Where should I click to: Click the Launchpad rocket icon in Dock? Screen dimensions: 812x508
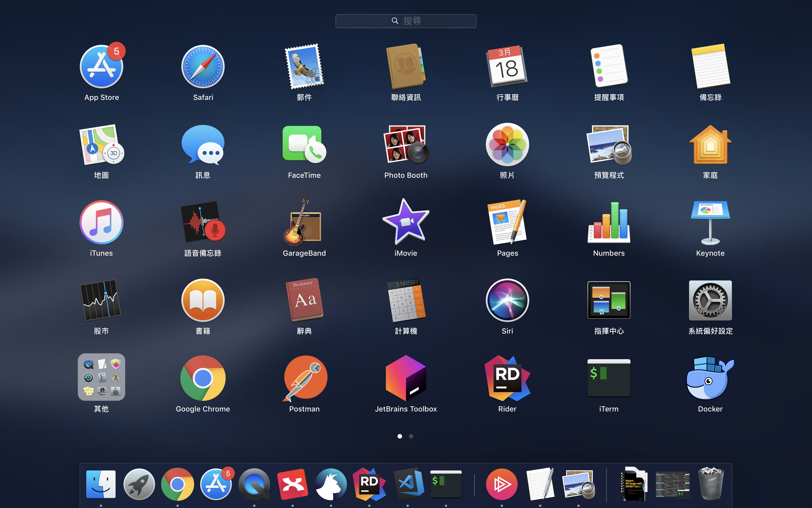(139, 484)
